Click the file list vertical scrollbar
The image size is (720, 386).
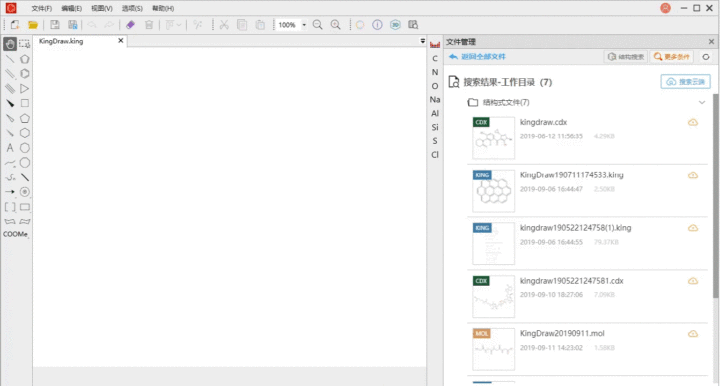tap(715, 195)
